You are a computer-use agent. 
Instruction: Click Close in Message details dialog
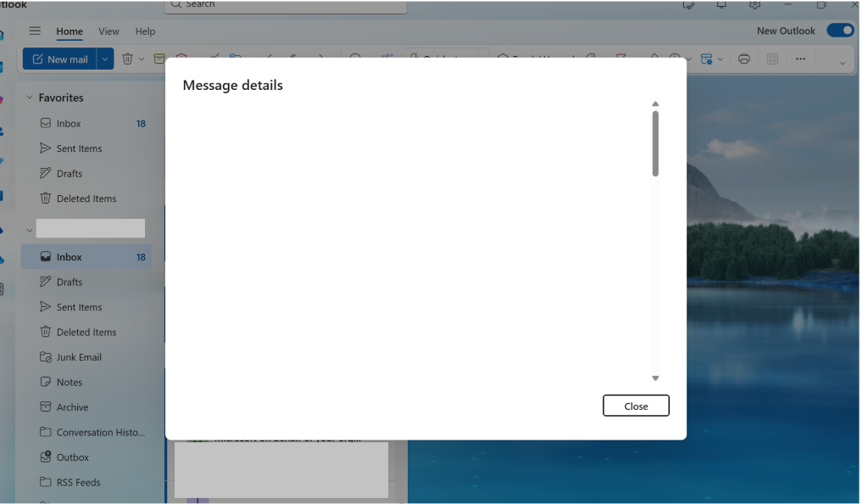point(636,406)
